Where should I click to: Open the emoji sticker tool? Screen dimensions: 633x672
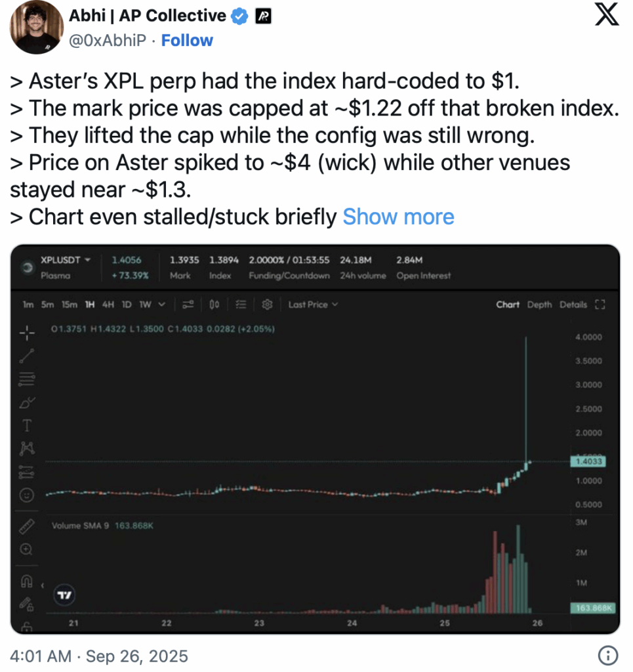[x=27, y=495]
